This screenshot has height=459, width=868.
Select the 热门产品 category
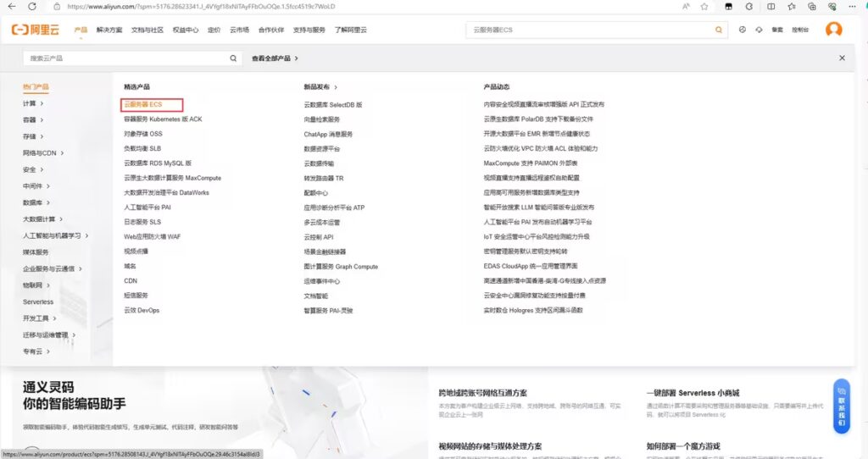[x=36, y=87]
